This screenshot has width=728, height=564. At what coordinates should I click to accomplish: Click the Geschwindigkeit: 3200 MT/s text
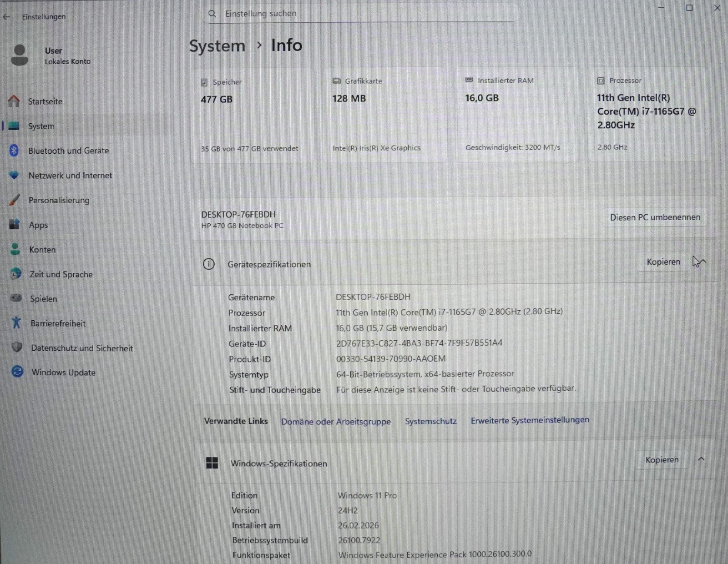pyautogui.click(x=513, y=147)
